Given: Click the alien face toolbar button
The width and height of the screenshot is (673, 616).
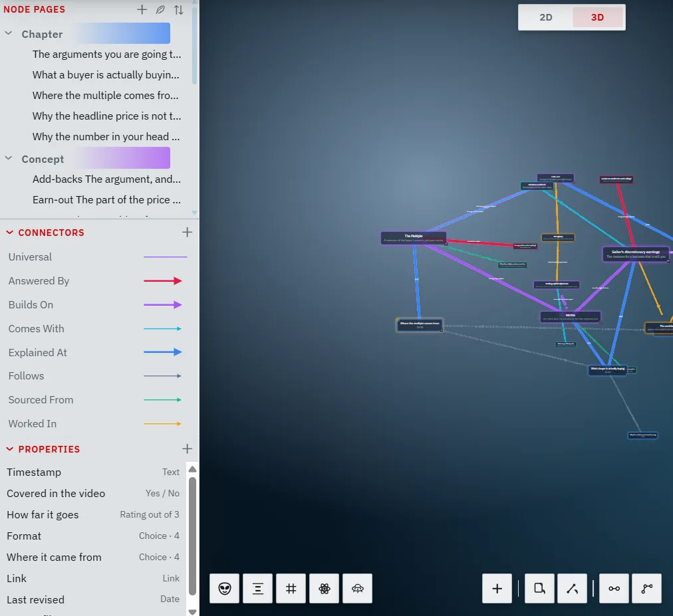Looking at the screenshot, I should click(x=225, y=589).
